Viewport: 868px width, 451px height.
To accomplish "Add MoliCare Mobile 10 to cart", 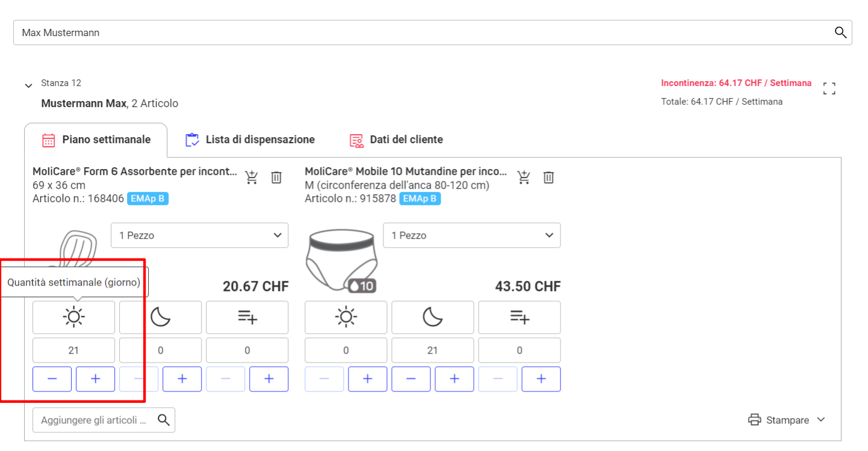I will 524,177.
